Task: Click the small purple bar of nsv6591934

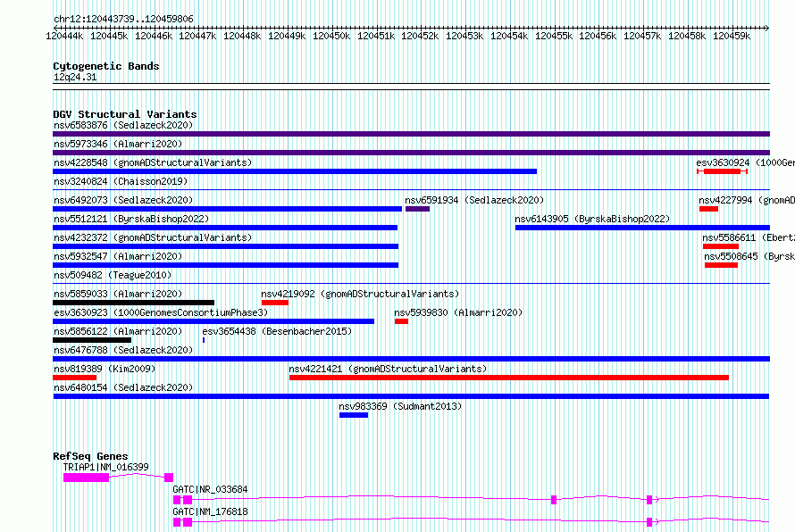Action: tap(417, 209)
